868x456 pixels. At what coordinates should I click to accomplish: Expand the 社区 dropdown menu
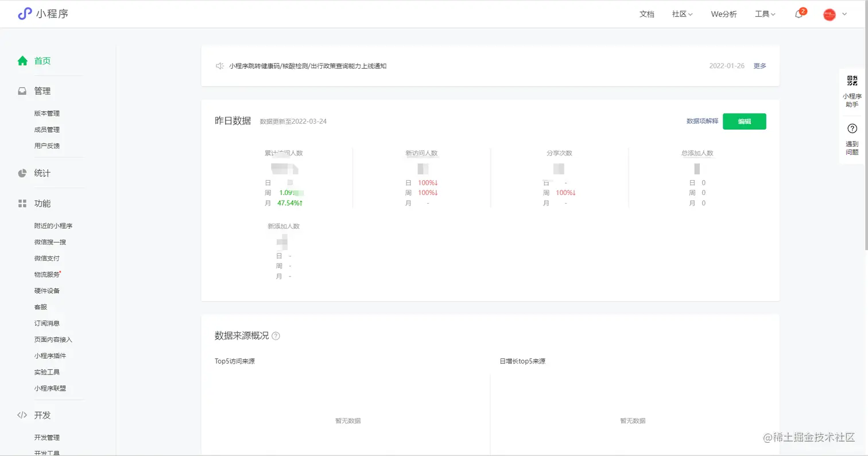click(x=682, y=14)
